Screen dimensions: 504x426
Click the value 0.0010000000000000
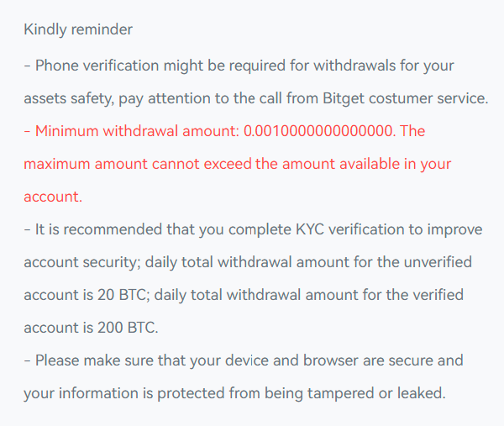tap(319, 131)
